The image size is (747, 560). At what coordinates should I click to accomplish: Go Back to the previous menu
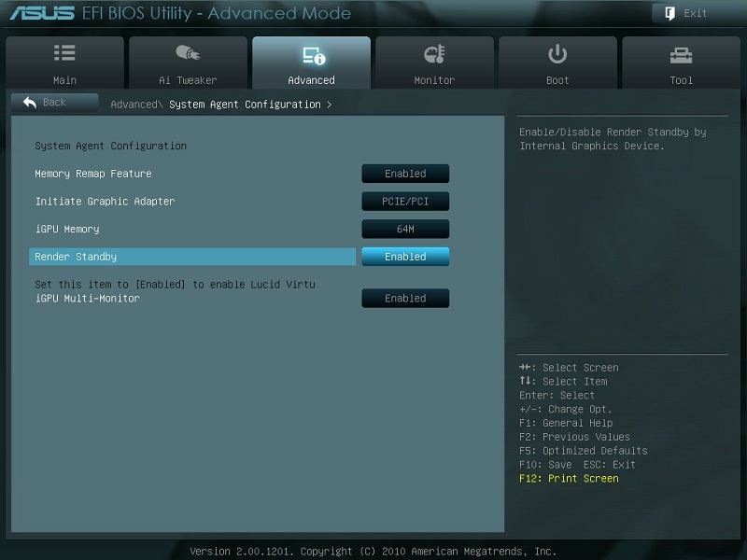tap(55, 103)
